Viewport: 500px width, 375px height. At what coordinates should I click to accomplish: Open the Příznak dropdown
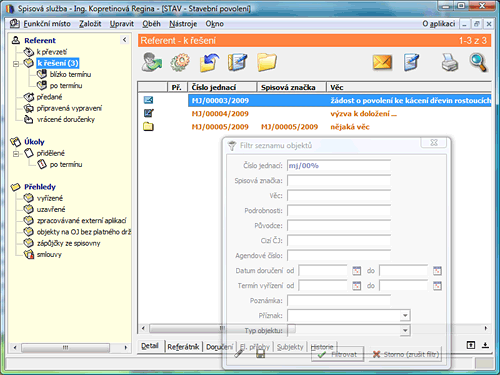405,315
